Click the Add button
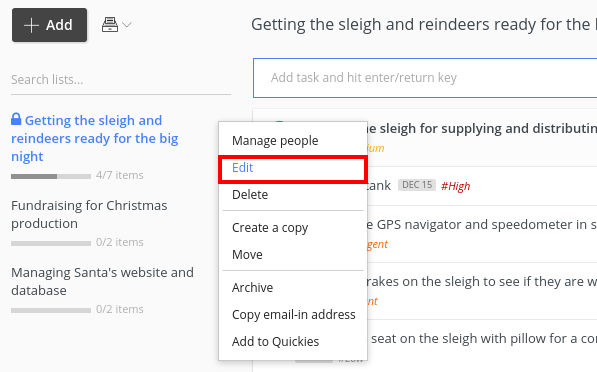597x372 pixels. pyautogui.click(x=49, y=25)
